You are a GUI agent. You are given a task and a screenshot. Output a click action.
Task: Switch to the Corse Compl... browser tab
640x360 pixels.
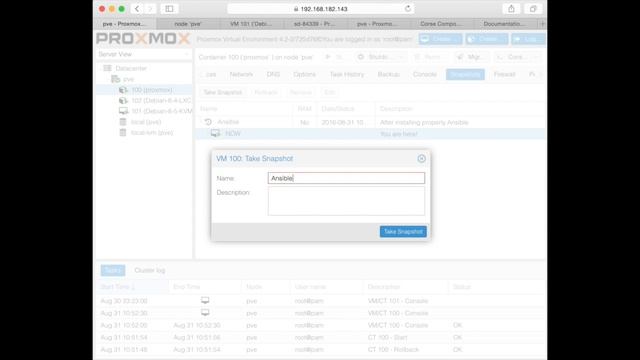coord(440,24)
